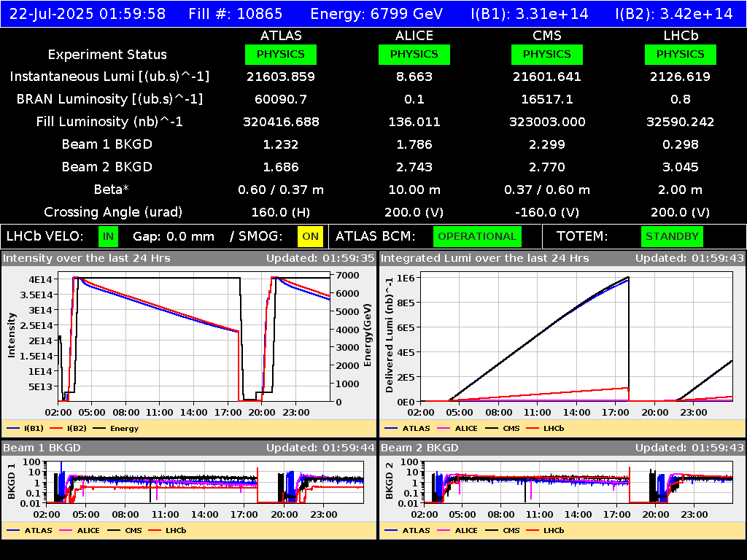Click the 'Beam 2 BKGD' plot title bar
Screen dimensions: 747x560
pos(562,448)
